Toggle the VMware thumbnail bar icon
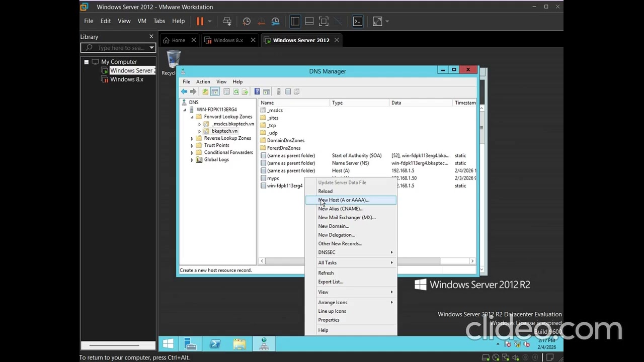Screen dimensions: 644x362 tap(309, 21)
